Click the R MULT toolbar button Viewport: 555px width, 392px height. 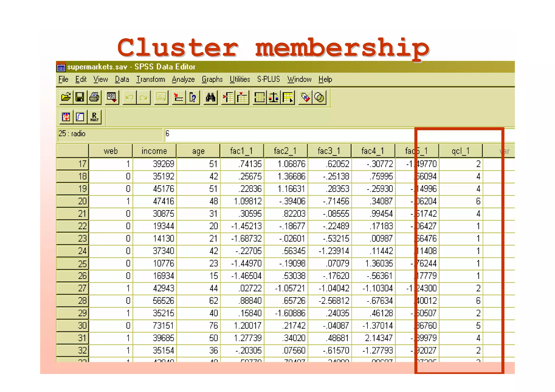click(94, 117)
